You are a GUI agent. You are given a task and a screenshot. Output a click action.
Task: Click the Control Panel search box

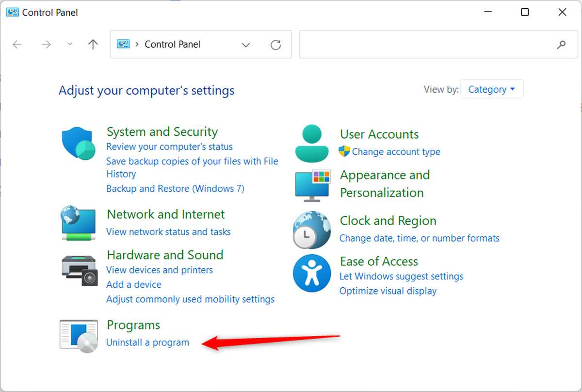427,45
